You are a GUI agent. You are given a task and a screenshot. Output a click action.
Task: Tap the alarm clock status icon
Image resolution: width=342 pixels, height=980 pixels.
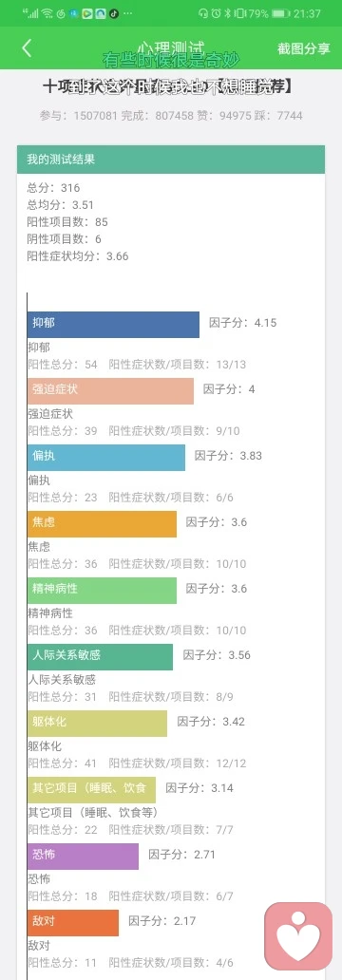click(x=216, y=13)
